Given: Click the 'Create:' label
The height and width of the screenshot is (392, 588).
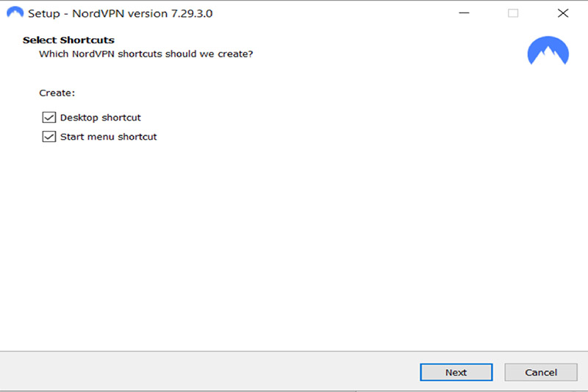Looking at the screenshot, I should [57, 93].
